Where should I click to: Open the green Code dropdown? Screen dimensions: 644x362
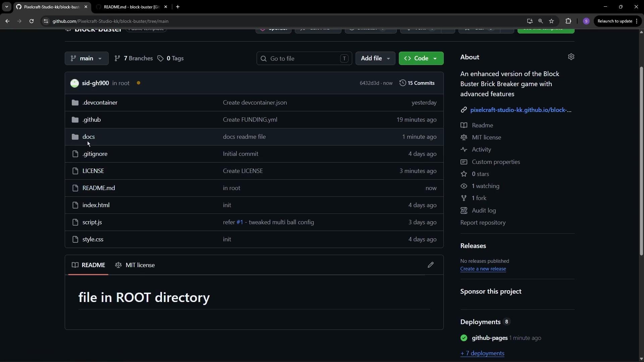point(421,58)
